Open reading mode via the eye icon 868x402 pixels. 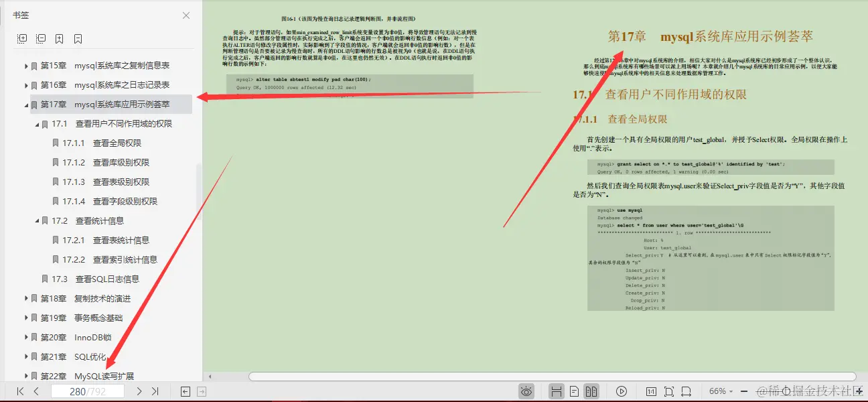click(525, 391)
